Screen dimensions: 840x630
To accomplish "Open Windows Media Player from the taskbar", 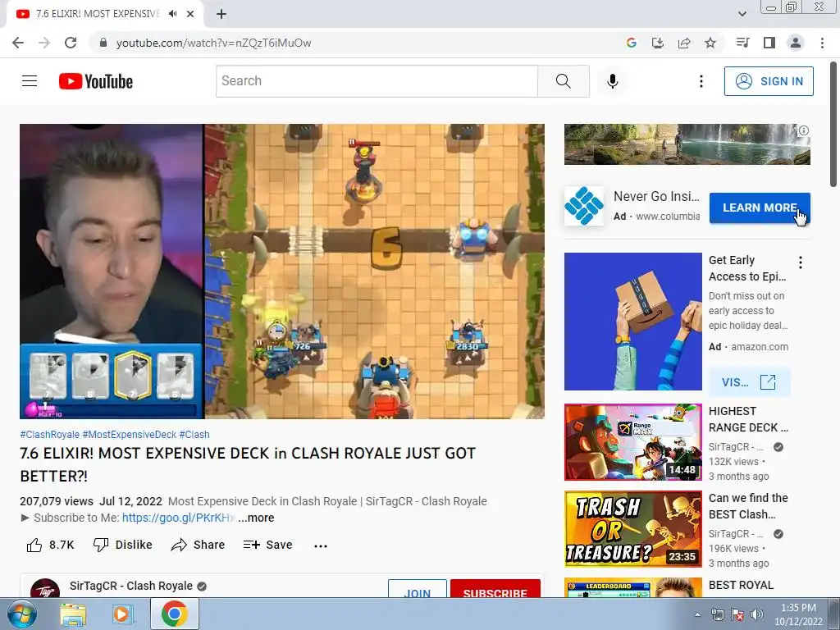I will point(123,614).
